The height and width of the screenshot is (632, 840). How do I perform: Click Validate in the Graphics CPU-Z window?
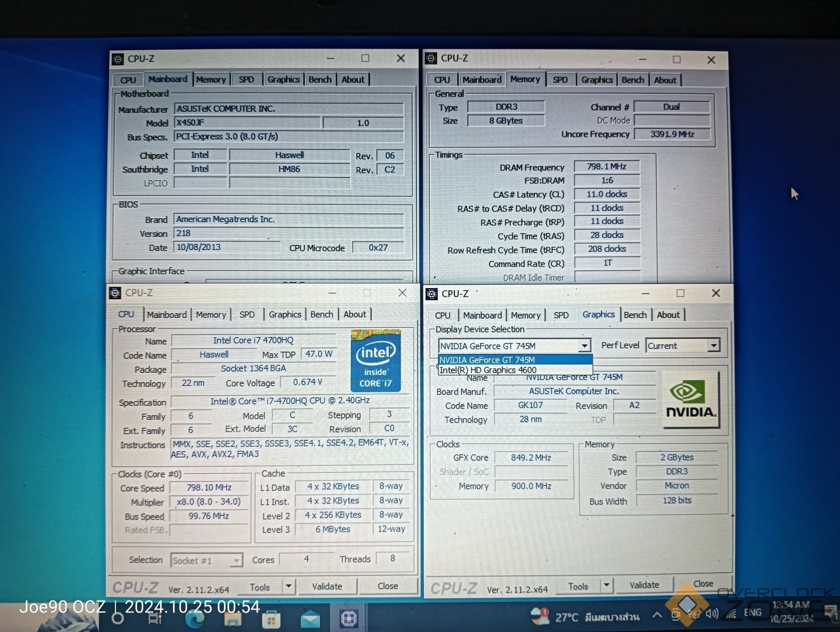click(644, 585)
